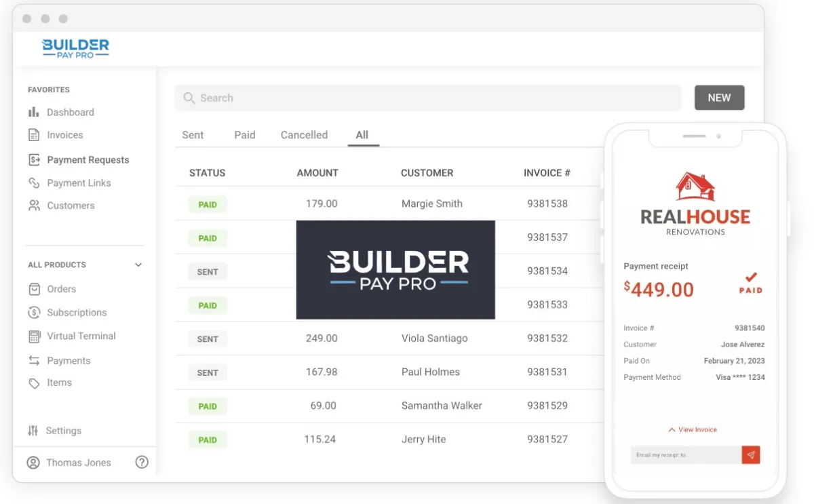Open Settings link in the sidebar

click(63, 431)
